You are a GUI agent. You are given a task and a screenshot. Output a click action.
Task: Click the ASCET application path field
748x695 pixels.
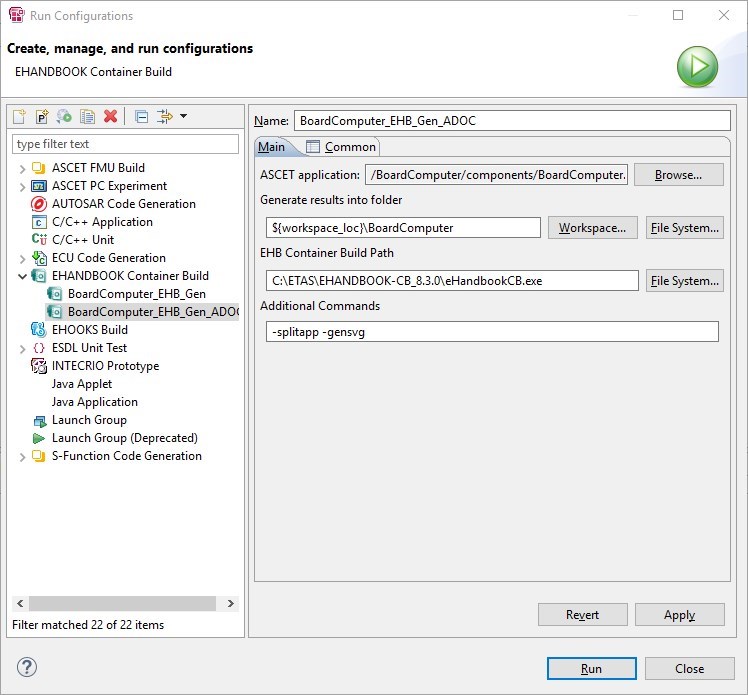(496, 175)
